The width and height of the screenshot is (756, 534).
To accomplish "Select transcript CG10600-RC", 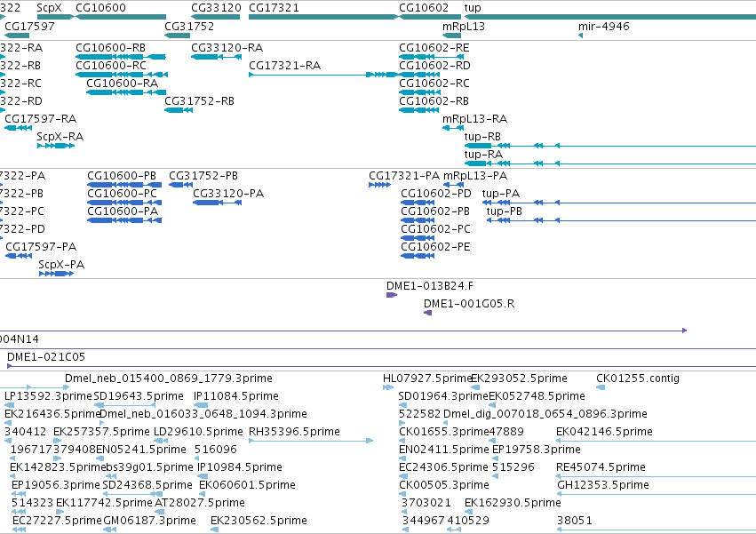I will click(x=111, y=66).
